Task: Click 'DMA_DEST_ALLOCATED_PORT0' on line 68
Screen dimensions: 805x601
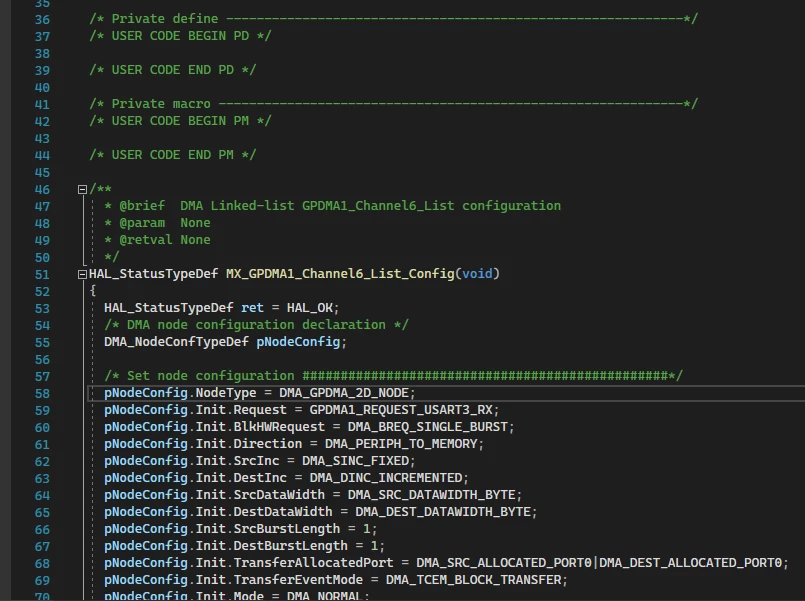Action: pos(690,563)
